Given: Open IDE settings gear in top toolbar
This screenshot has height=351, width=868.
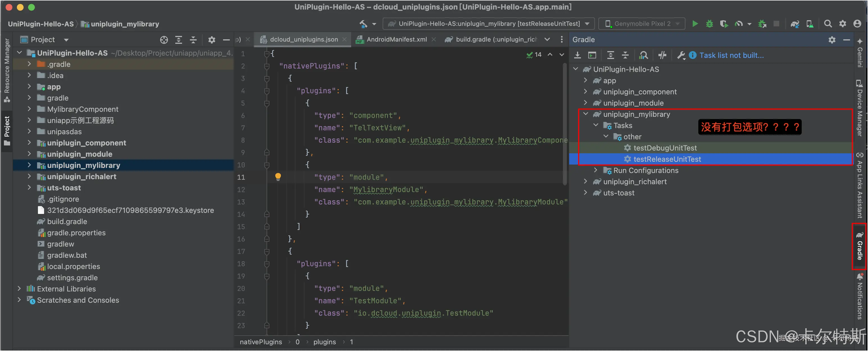Looking at the screenshot, I should click(843, 24).
